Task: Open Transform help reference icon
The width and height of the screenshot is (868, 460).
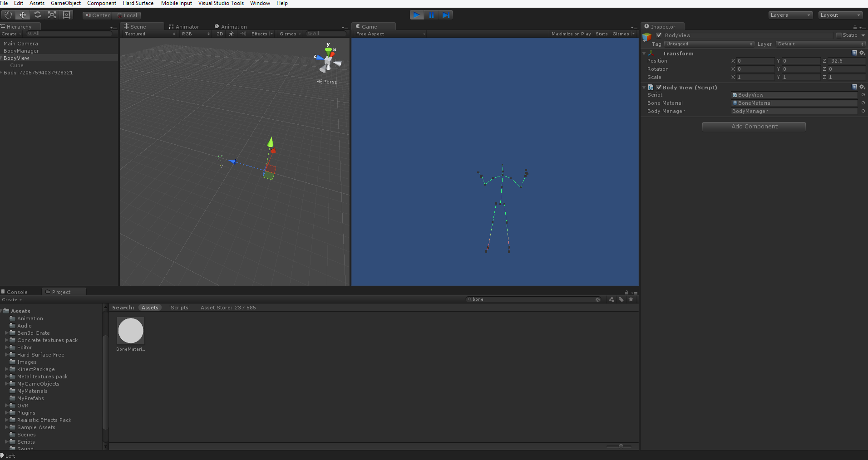Action: coord(854,53)
